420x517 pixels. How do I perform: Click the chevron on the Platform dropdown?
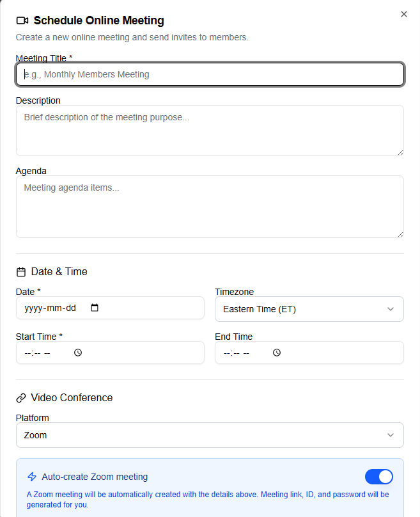[391, 434]
